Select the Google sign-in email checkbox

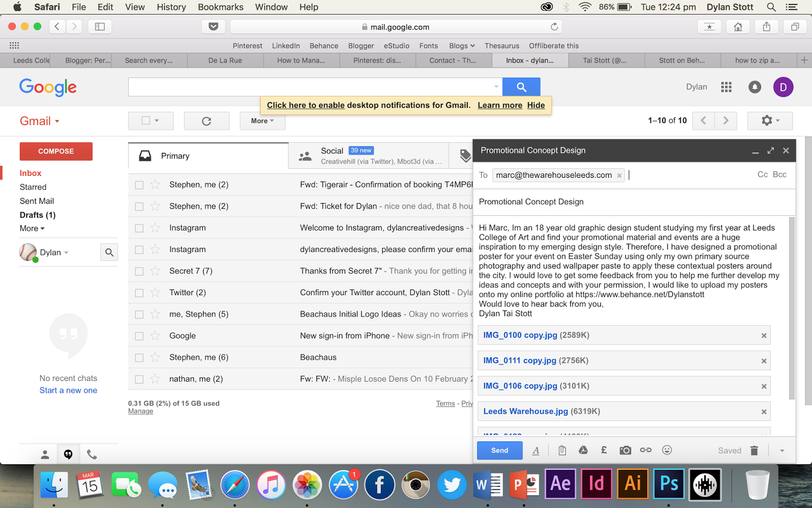(139, 336)
